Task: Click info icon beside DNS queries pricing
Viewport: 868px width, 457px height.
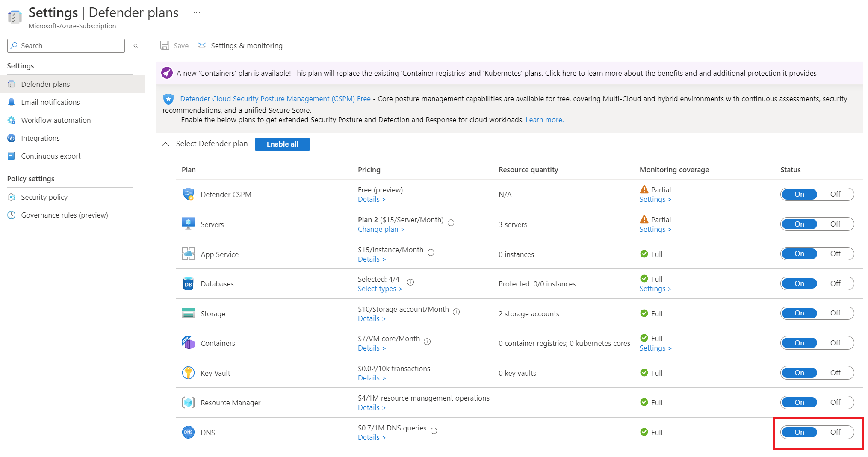Action: point(434,431)
